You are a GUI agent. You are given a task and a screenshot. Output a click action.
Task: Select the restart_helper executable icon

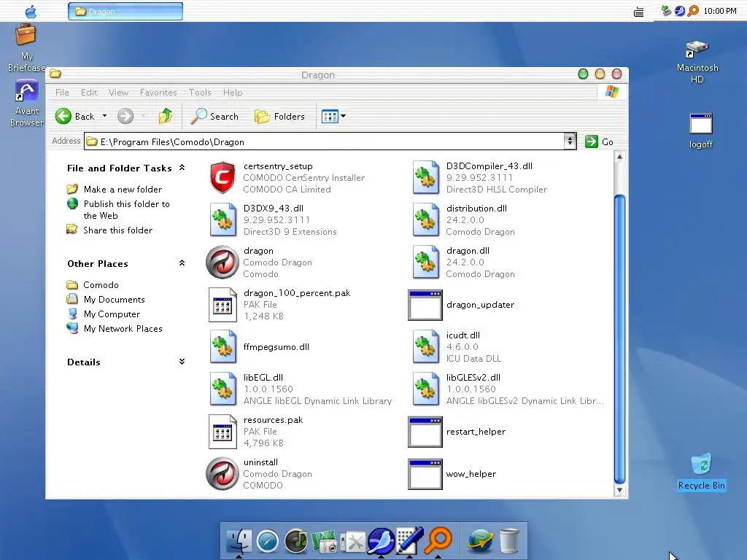point(425,432)
